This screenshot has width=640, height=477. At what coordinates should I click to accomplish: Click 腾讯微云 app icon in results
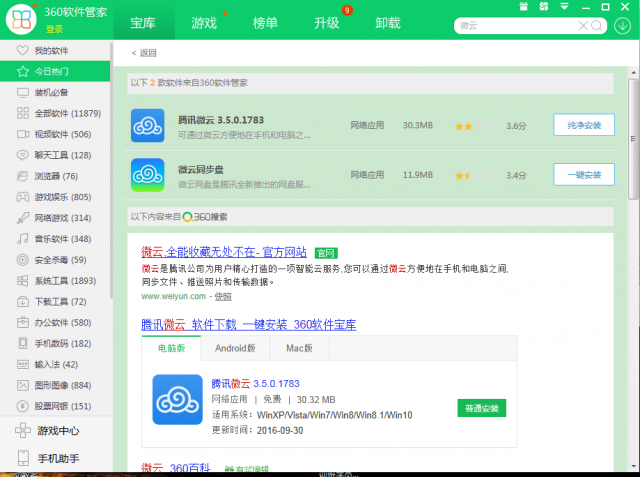[147, 125]
